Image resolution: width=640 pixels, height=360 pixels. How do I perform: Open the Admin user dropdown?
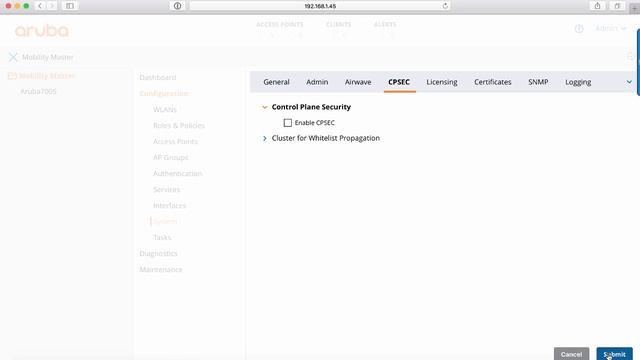pos(611,29)
